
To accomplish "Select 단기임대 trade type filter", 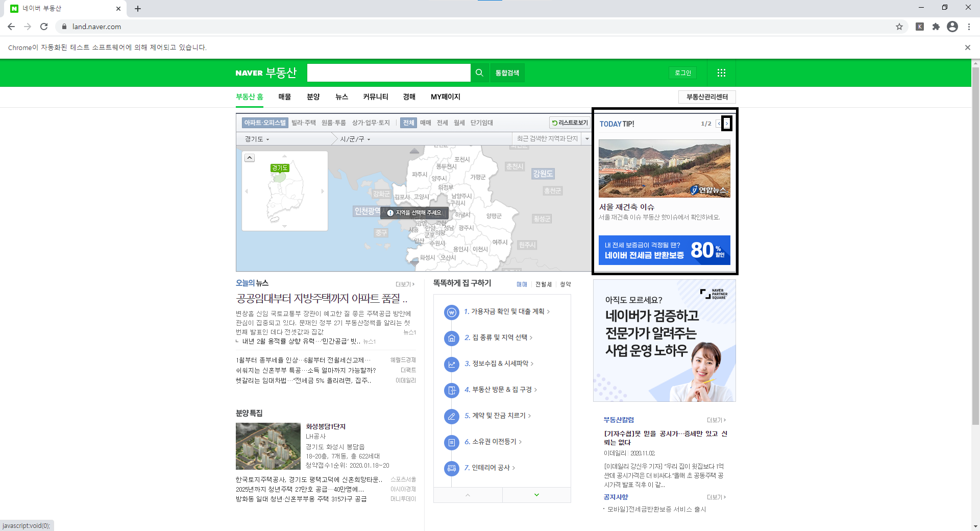I will pyautogui.click(x=482, y=123).
